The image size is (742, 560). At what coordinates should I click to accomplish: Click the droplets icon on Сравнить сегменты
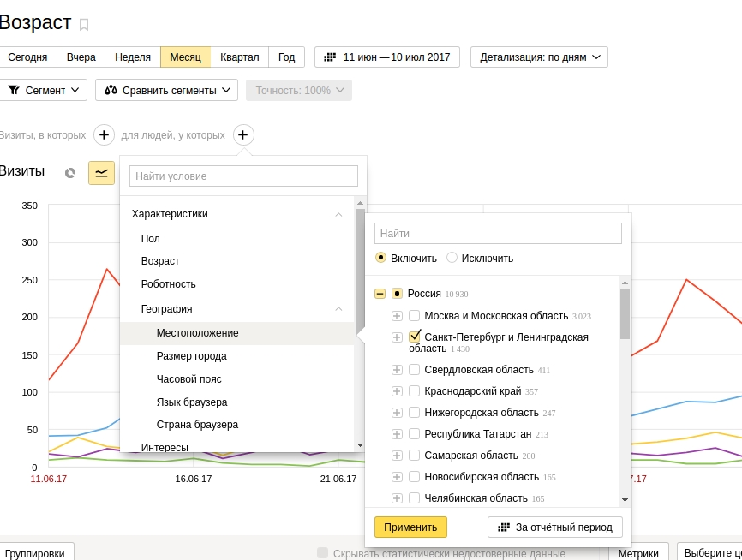pyautogui.click(x=111, y=90)
